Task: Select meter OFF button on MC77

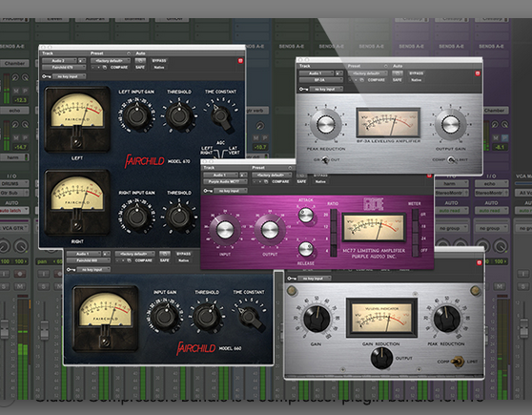Action: pyautogui.click(x=415, y=251)
